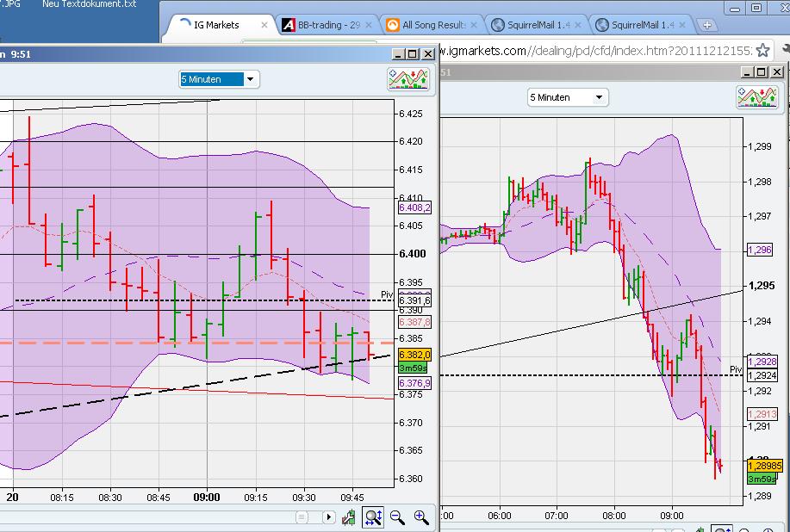Click chart settings wrench icon, left chart
The image size is (790, 532).
(349, 517)
